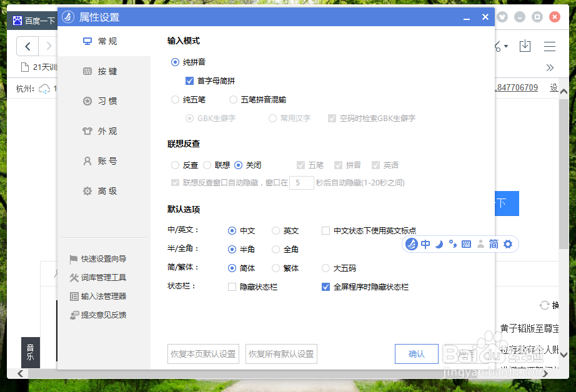Viewport: 576px width, 392px height.
Task: Click the chevron to show hidden bookmarks
Action: (x=550, y=67)
